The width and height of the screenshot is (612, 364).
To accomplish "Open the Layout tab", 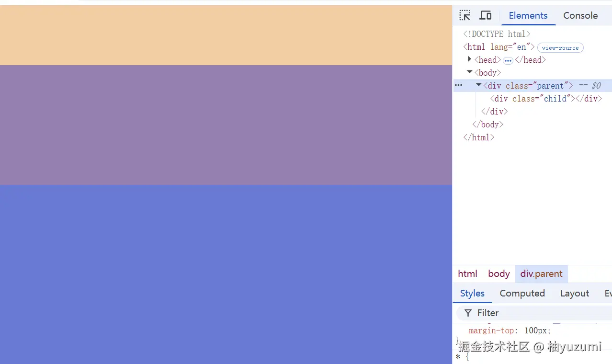I will click(x=575, y=293).
